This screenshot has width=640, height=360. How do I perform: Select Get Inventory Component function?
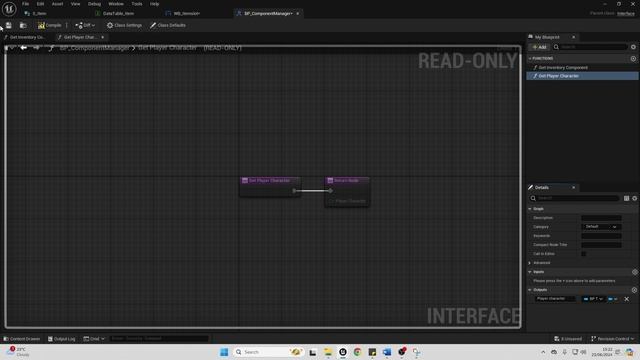coord(562,67)
